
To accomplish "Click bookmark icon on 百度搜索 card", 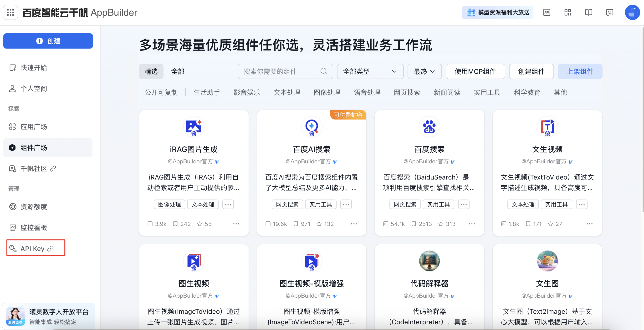I will coord(414,224).
